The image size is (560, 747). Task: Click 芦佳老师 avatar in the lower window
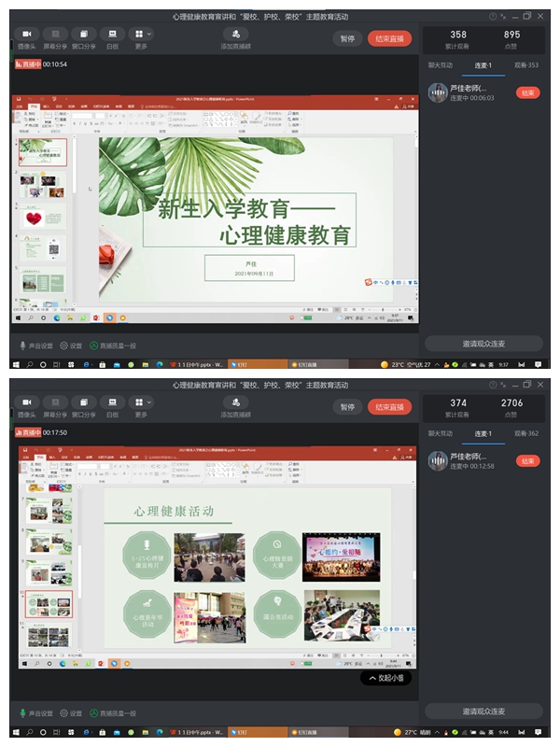point(437,459)
